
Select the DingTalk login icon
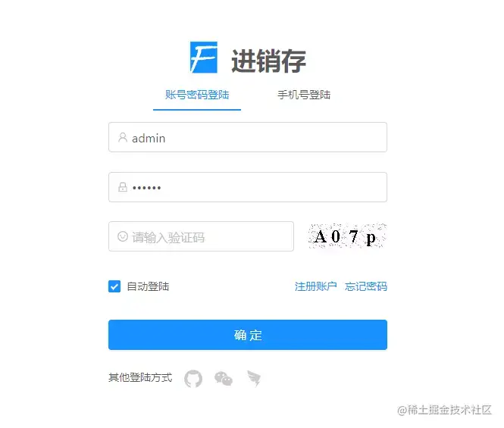(x=254, y=379)
